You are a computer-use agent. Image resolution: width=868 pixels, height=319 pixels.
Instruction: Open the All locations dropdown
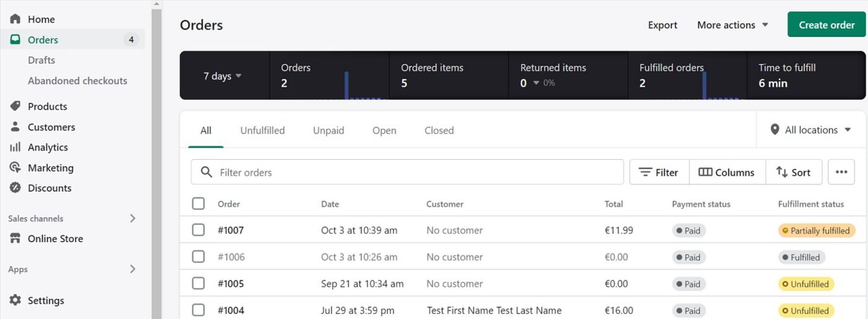[x=812, y=130]
